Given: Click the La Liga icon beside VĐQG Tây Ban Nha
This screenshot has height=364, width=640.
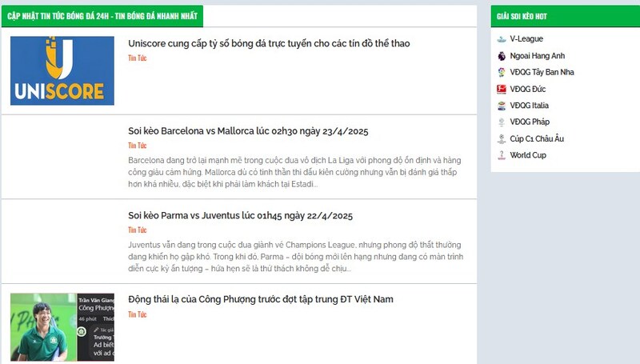Looking at the screenshot, I should [x=502, y=72].
